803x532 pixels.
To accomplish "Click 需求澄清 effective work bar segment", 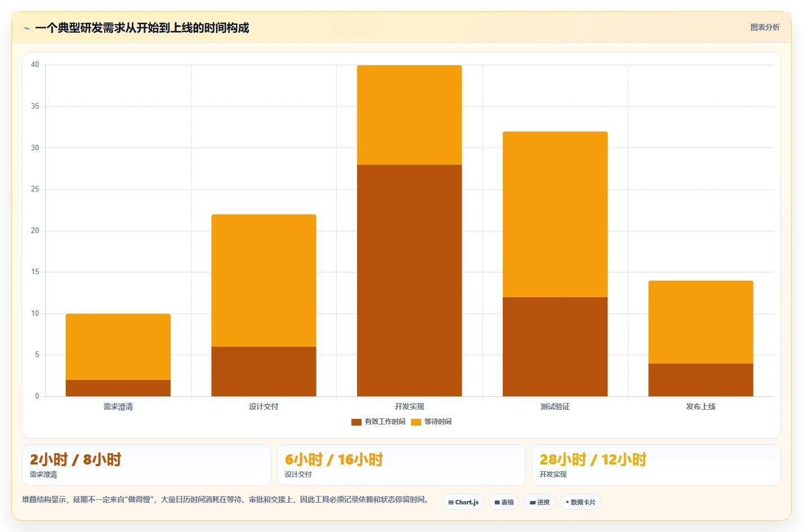I will 118,388.
